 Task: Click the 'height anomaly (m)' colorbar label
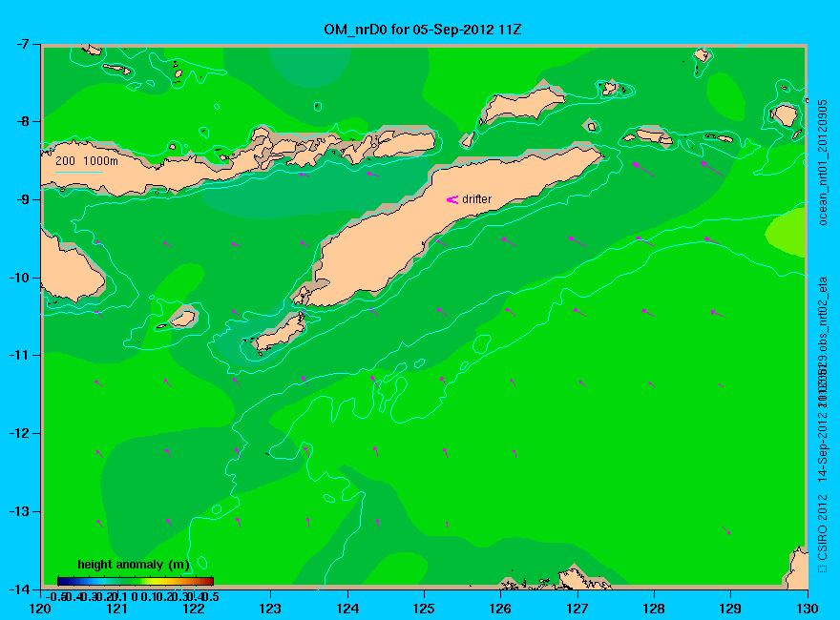coord(134,565)
